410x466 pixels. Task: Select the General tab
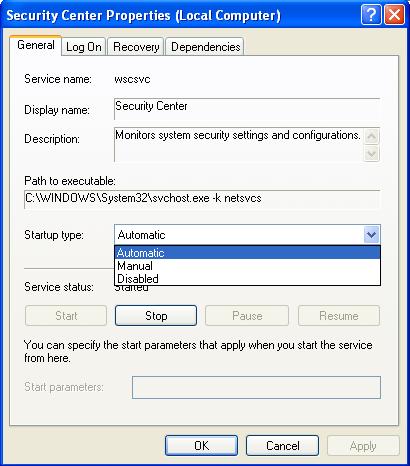coord(36,45)
